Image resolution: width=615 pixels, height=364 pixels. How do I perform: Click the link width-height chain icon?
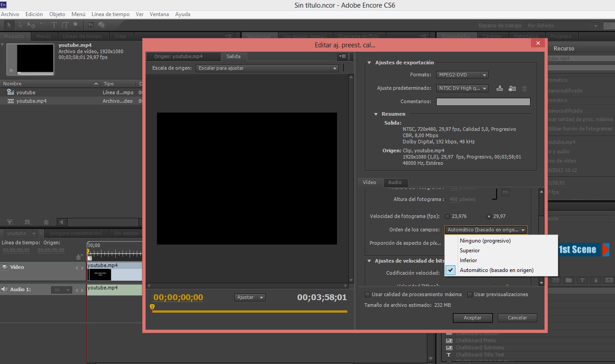pos(505,192)
